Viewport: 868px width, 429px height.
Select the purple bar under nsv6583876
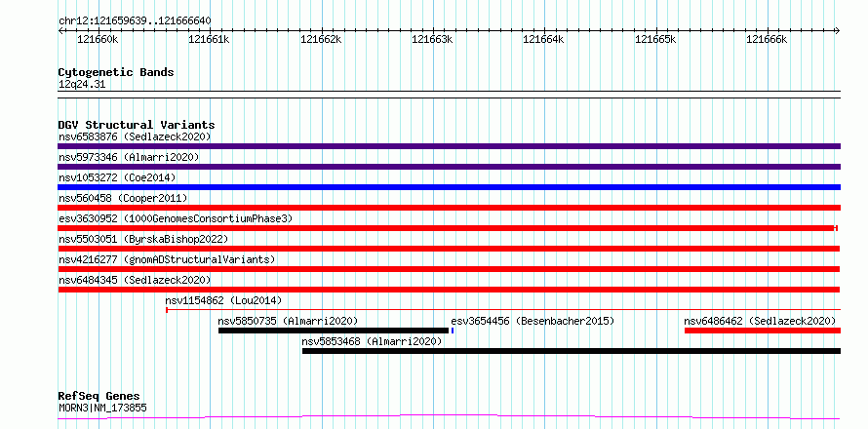pyautogui.click(x=449, y=146)
